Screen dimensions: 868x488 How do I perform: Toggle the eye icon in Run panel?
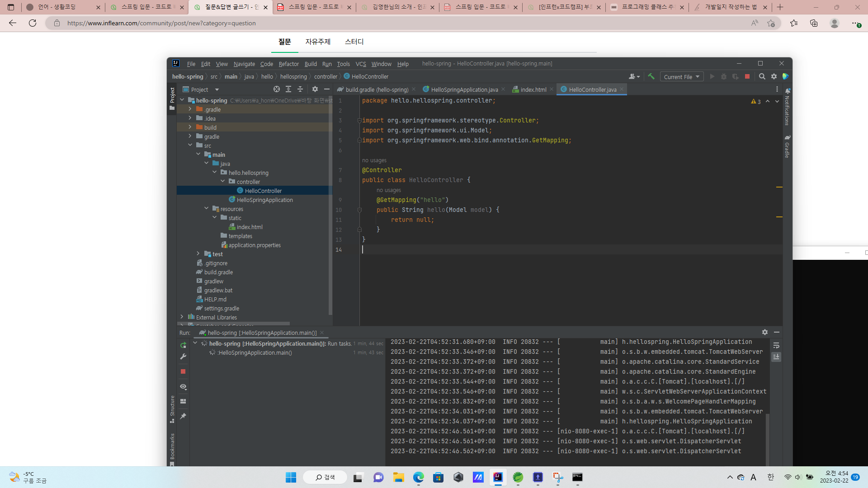coord(183,387)
